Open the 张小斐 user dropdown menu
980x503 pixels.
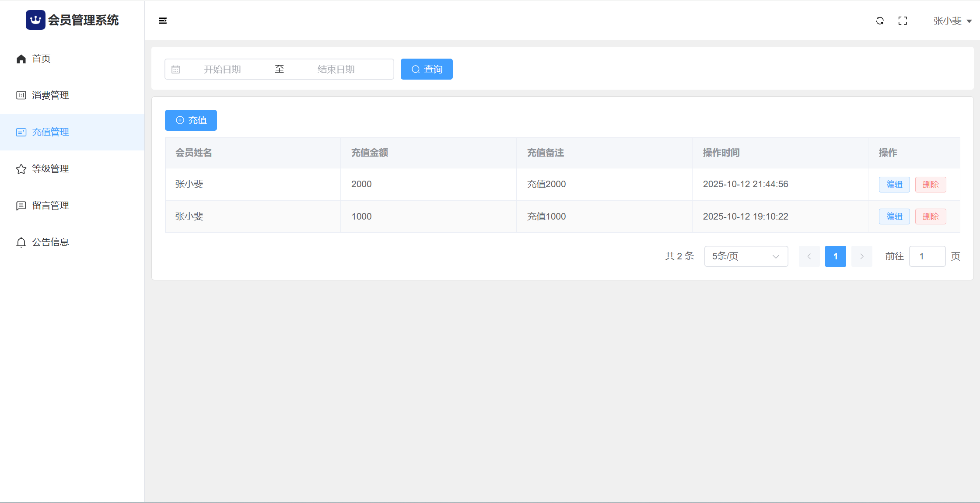point(952,21)
